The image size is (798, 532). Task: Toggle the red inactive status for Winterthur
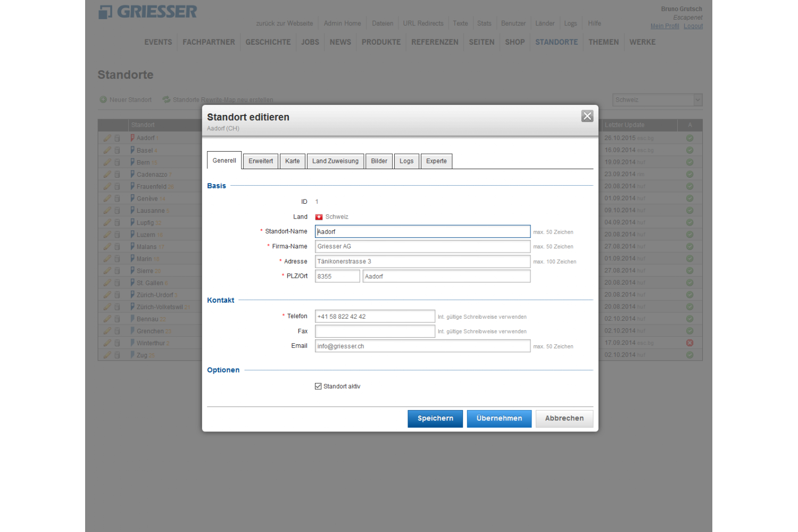pos(689,343)
